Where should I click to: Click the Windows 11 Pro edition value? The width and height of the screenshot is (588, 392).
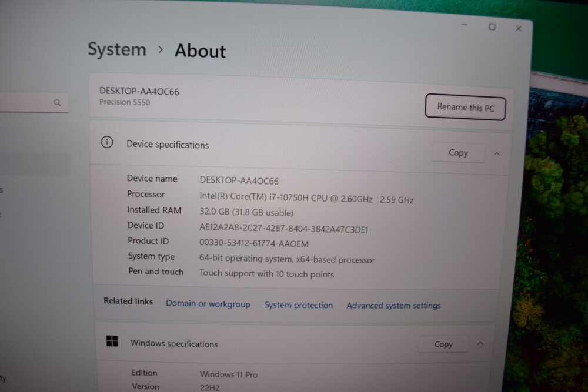(229, 374)
